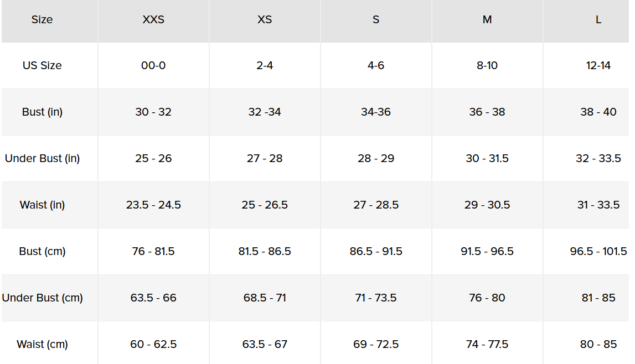The height and width of the screenshot is (364, 635).
Task: Select the 30 - 31.5 under bust cell
Action: click(487, 158)
